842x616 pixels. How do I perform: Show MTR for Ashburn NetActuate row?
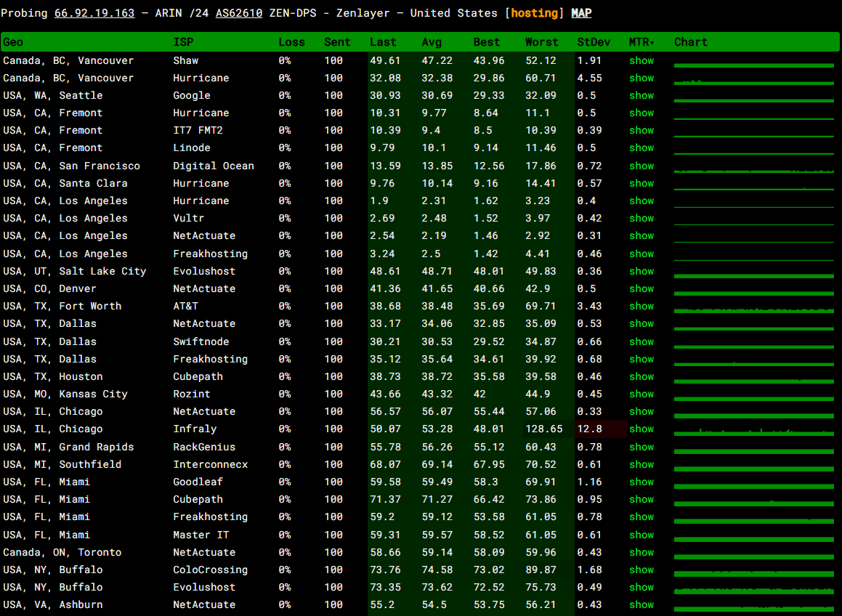(x=641, y=604)
